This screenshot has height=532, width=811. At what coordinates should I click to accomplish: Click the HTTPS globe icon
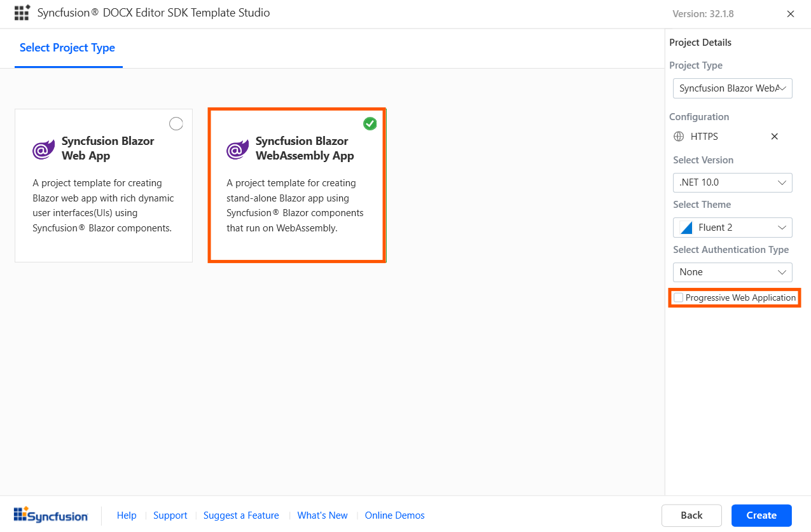click(679, 137)
